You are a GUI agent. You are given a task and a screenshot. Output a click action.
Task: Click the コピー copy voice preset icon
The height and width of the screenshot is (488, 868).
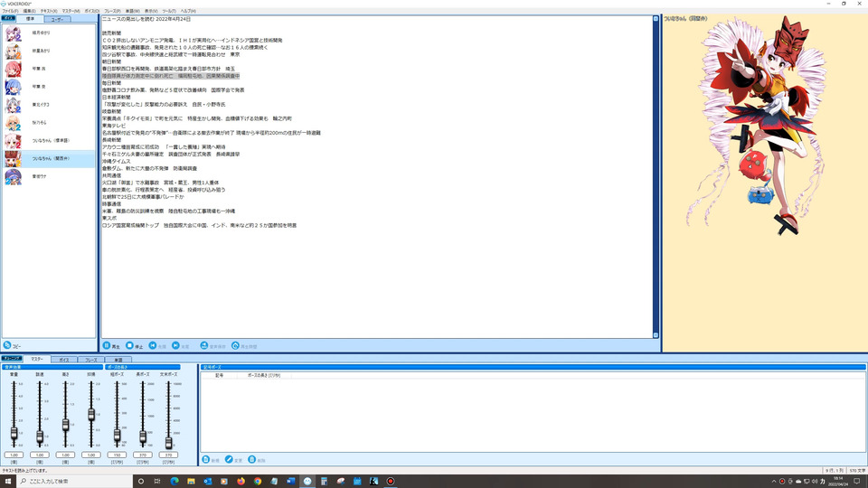point(7,345)
